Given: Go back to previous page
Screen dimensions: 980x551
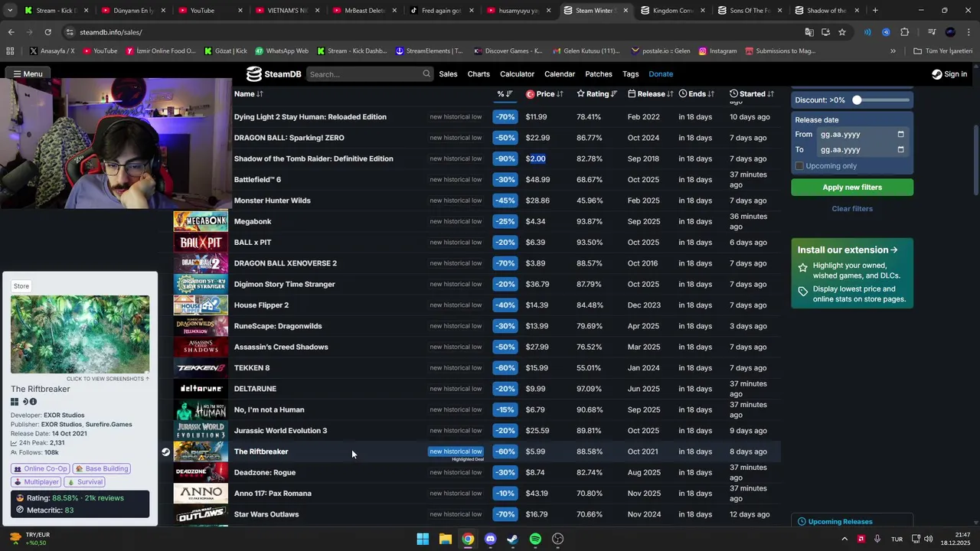Looking at the screenshot, I should (x=11, y=32).
